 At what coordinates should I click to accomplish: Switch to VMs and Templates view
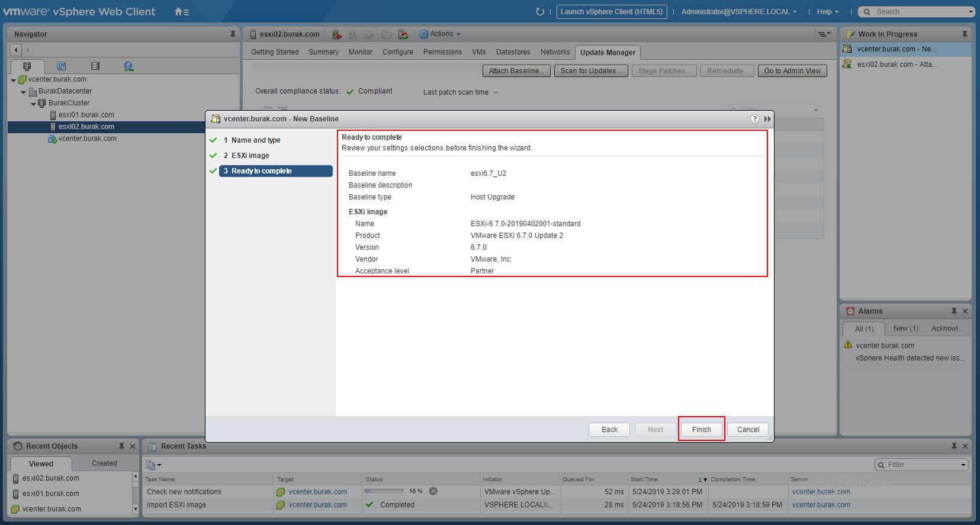(x=61, y=66)
